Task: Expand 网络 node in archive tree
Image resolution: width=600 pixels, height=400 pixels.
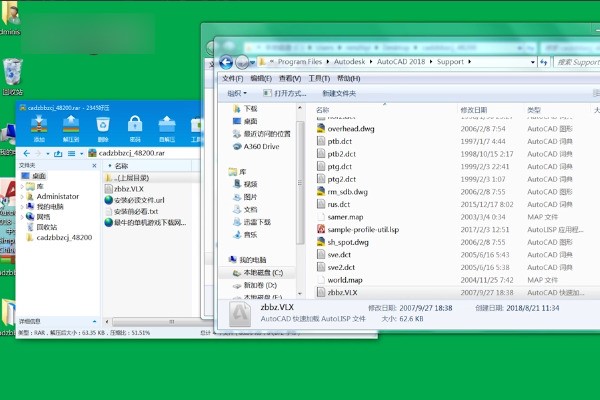Action: coord(22,217)
